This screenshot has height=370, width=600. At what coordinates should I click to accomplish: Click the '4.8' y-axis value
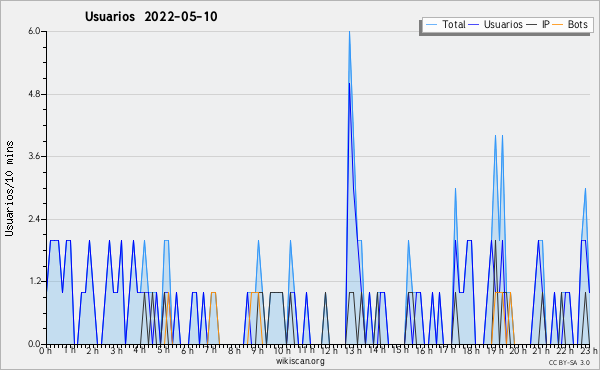point(34,94)
